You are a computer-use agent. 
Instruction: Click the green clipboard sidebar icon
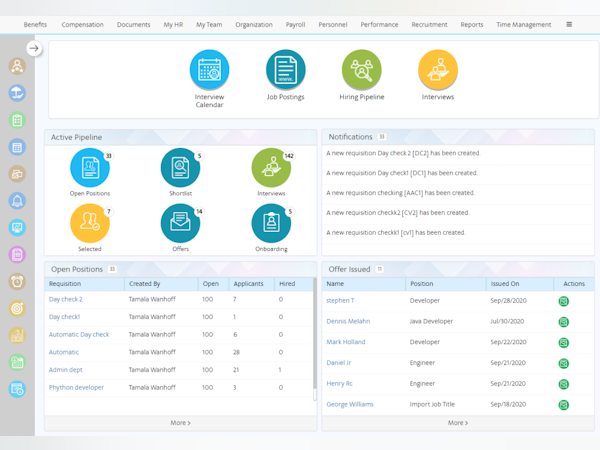click(17, 120)
